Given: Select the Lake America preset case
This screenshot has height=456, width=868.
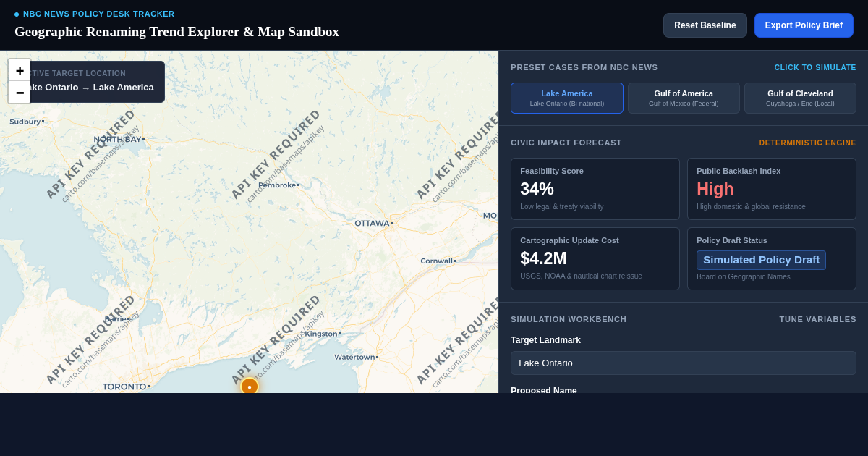Looking at the screenshot, I should coord(567,98).
